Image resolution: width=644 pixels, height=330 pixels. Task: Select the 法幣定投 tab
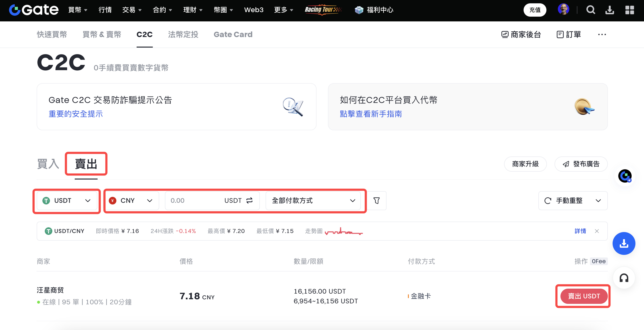(183, 34)
